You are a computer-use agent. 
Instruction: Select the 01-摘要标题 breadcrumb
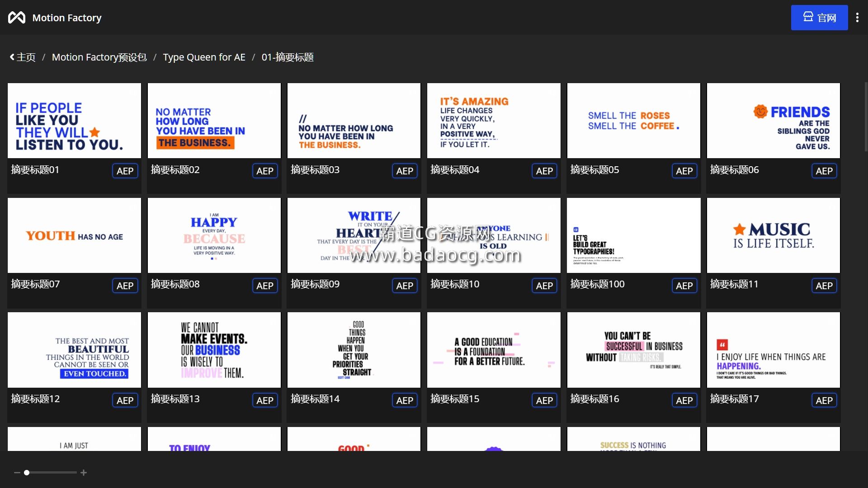tap(288, 57)
